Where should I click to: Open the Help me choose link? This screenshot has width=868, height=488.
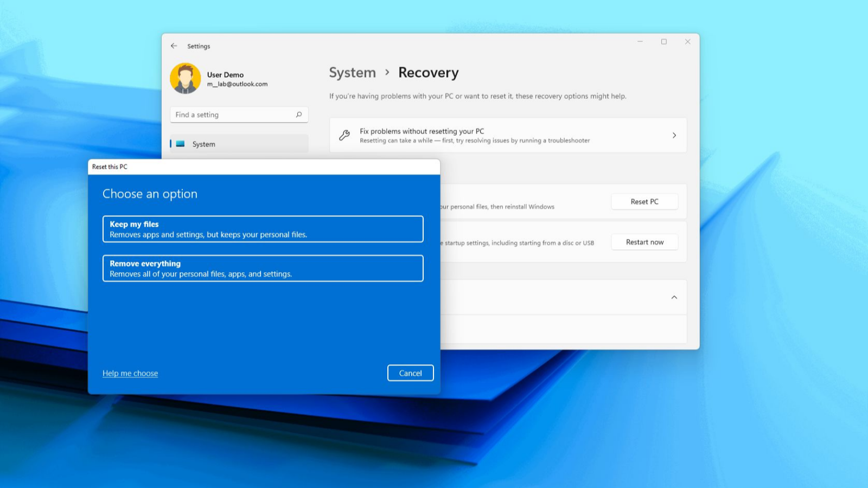(130, 373)
